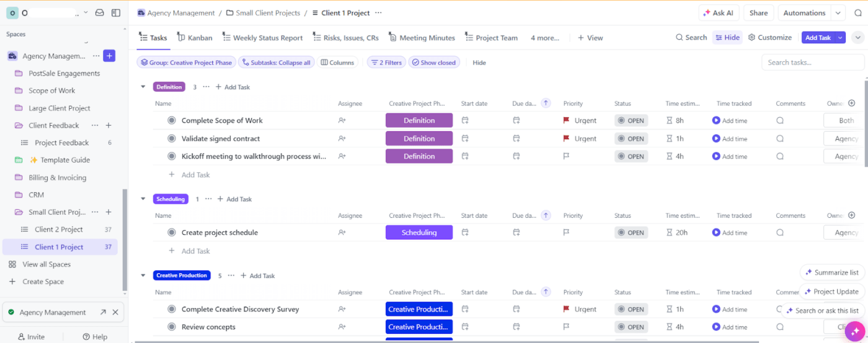Open Agency Management in new view arrow
Screen dimensions: 868x343
pyautogui.click(x=103, y=313)
